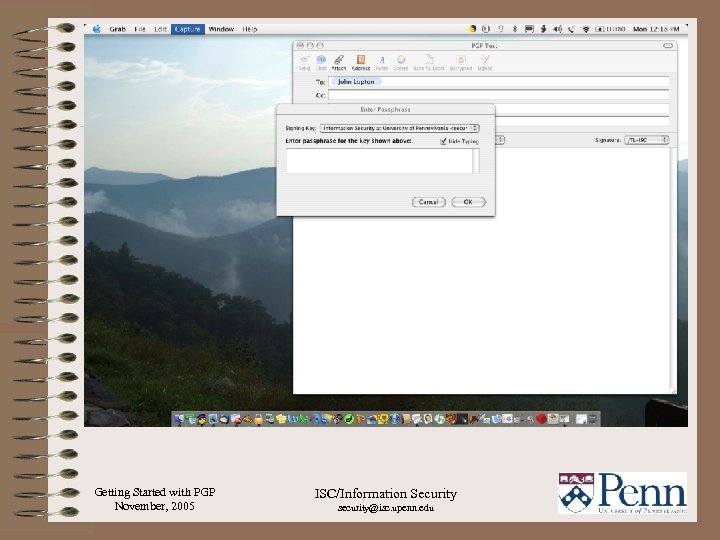Click in the Cc address field
720x540 pixels.
click(498, 95)
